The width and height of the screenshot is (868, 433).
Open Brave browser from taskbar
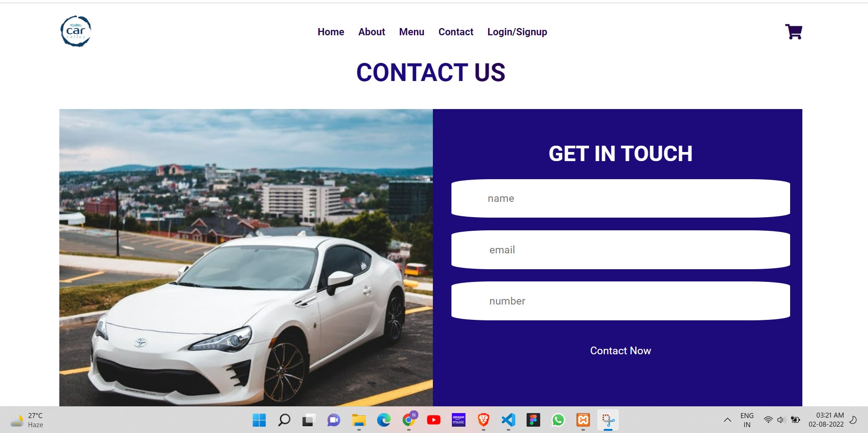pos(484,420)
